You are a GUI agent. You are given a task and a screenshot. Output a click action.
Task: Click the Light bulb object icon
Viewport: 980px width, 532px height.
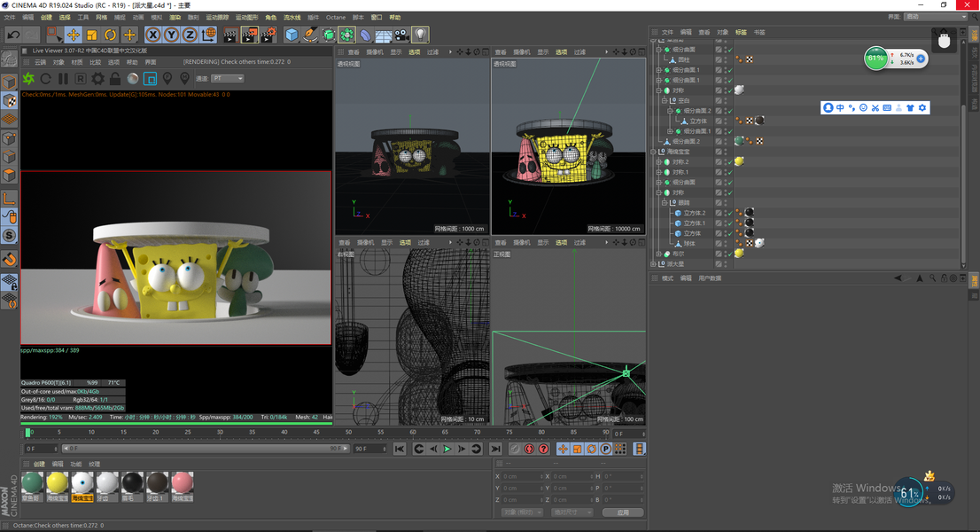click(x=421, y=35)
